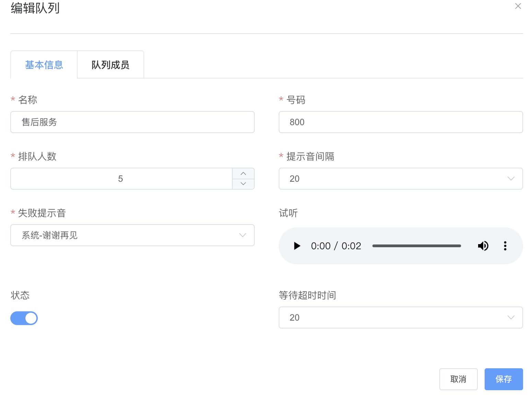Play the failure prompt audio preview
The image size is (532, 395).
(x=297, y=246)
